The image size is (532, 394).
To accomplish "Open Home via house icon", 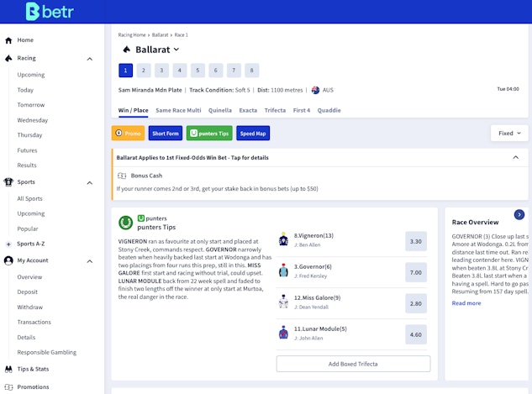I will point(8,39).
